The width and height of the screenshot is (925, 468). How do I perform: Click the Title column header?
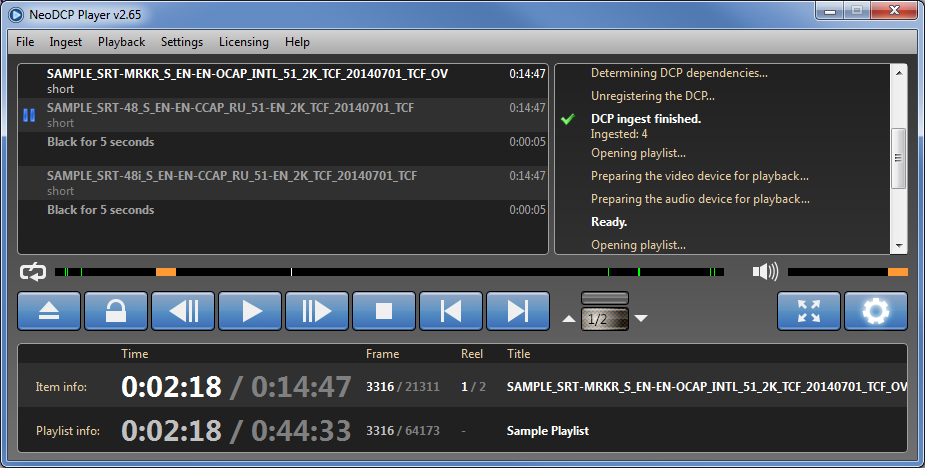(x=519, y=354)
